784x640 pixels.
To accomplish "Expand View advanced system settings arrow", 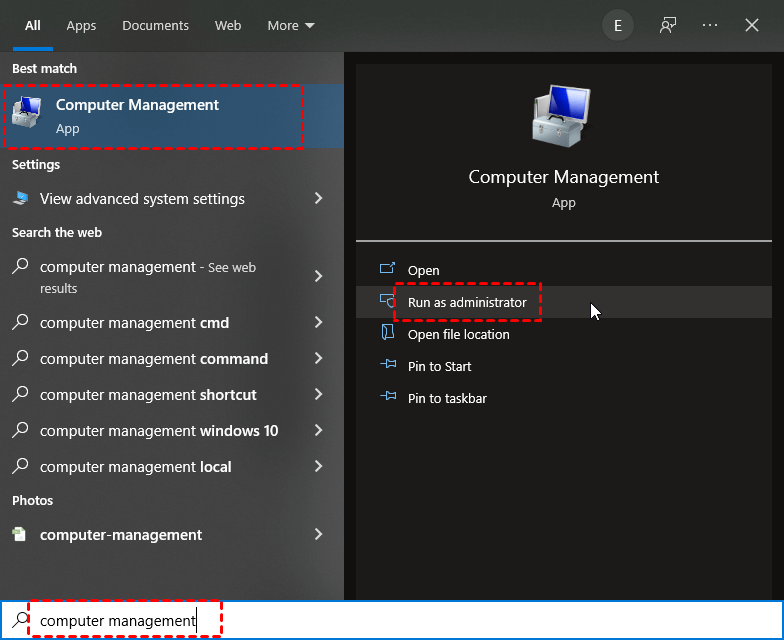I will coord(318,198).
